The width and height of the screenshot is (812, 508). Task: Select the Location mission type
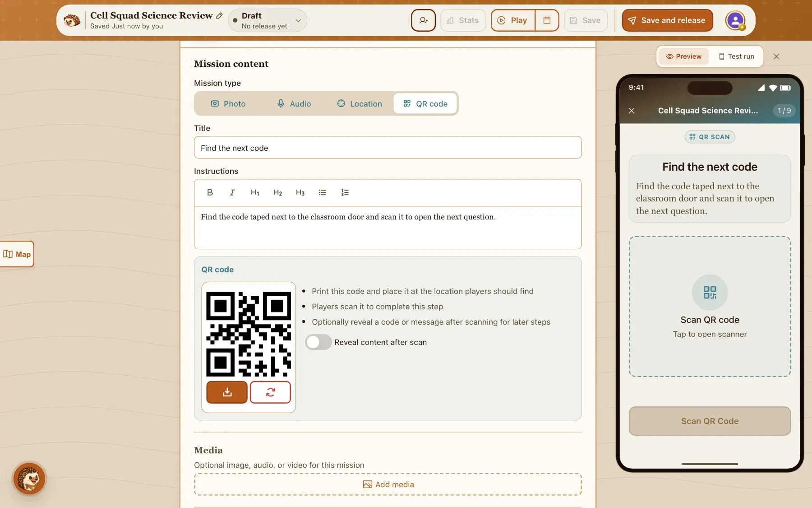click(x=360, y=104)
